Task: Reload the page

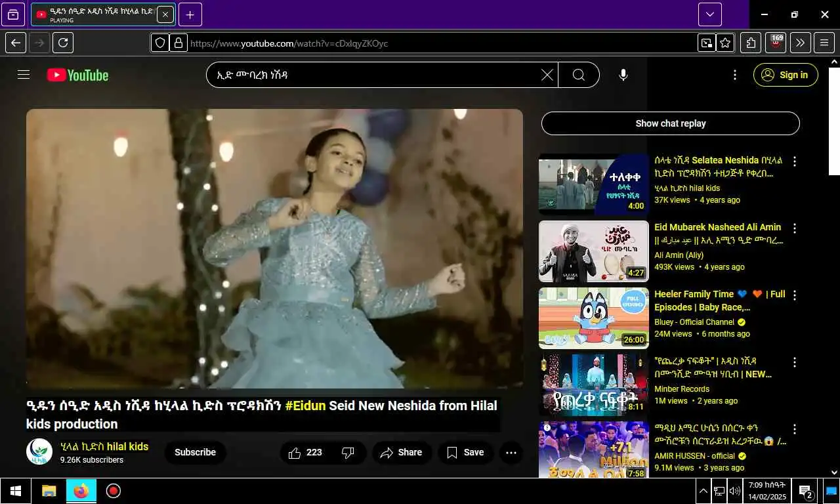Action: tap(63, 43)
